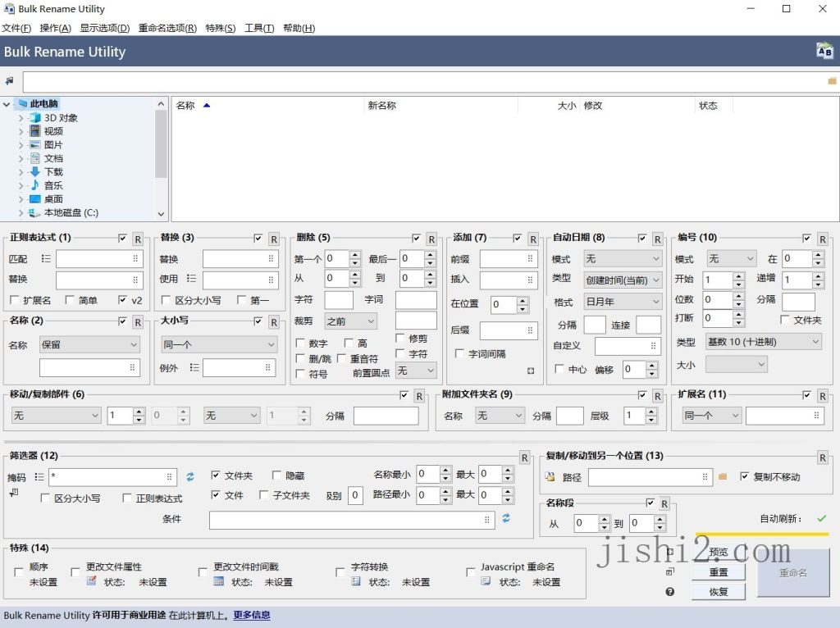Click the R reset button of 编号 (10)

[x=822, y=239]
